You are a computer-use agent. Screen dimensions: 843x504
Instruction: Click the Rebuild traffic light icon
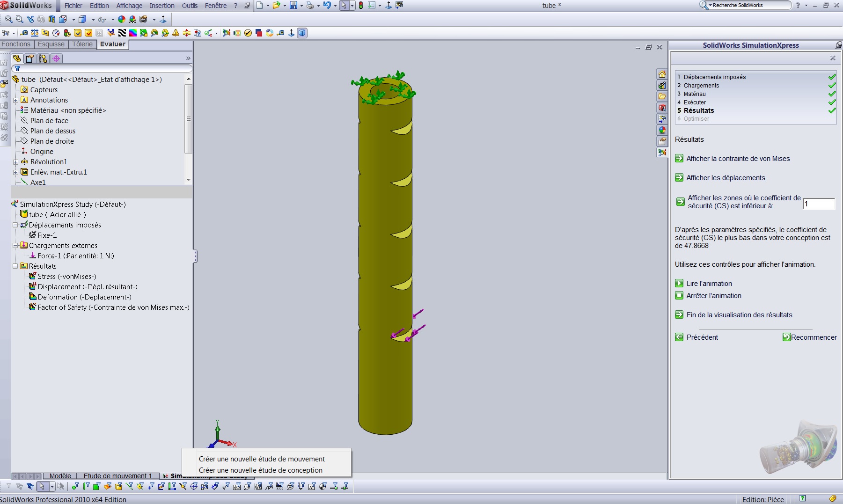point(361,6)
